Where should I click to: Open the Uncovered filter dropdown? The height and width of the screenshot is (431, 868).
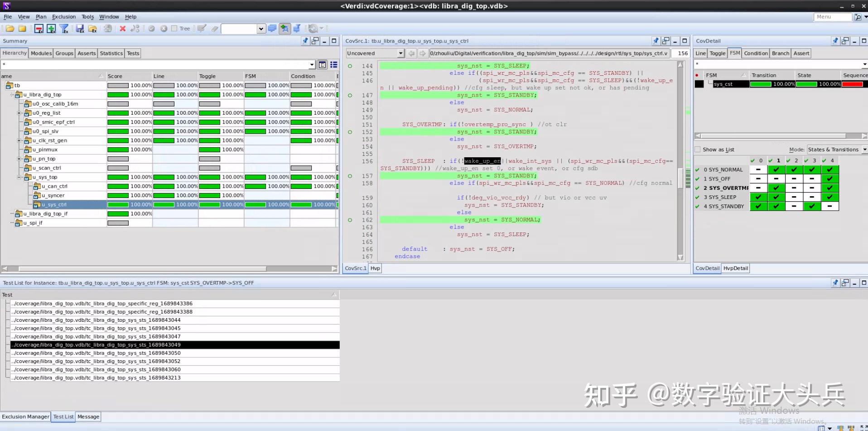(400, 53)
